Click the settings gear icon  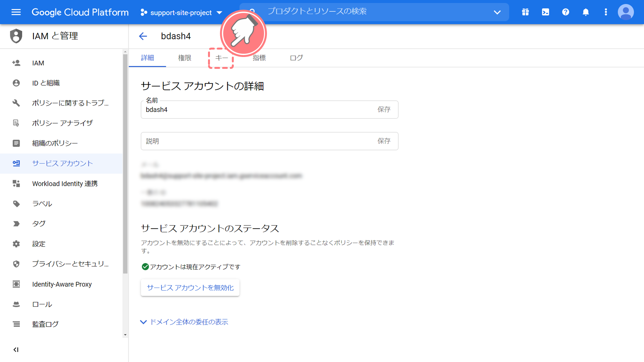[16, 244]
